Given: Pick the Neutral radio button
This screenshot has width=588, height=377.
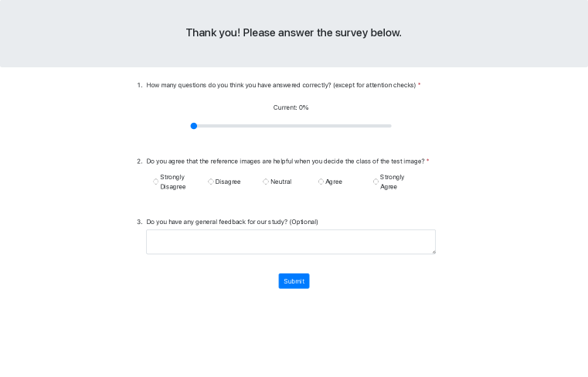Looking at the screenshot, I should click(x=266, y=182).
